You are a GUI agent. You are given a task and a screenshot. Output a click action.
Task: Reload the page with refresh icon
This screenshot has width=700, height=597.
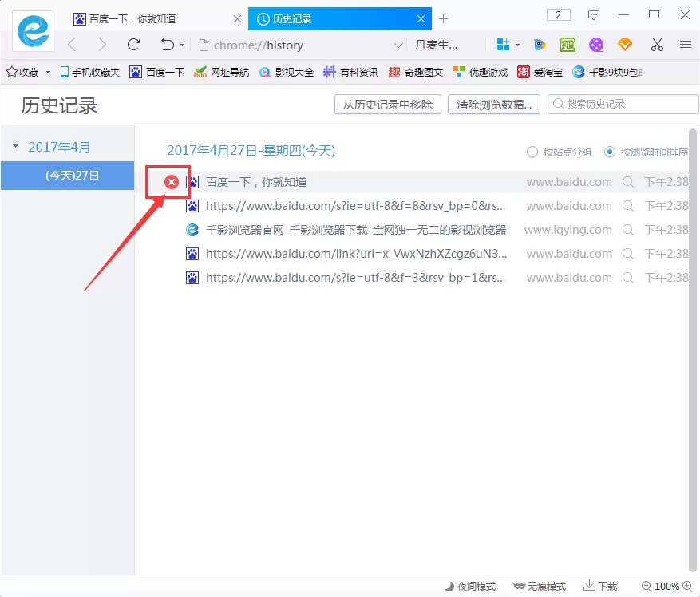coord(133,45)
